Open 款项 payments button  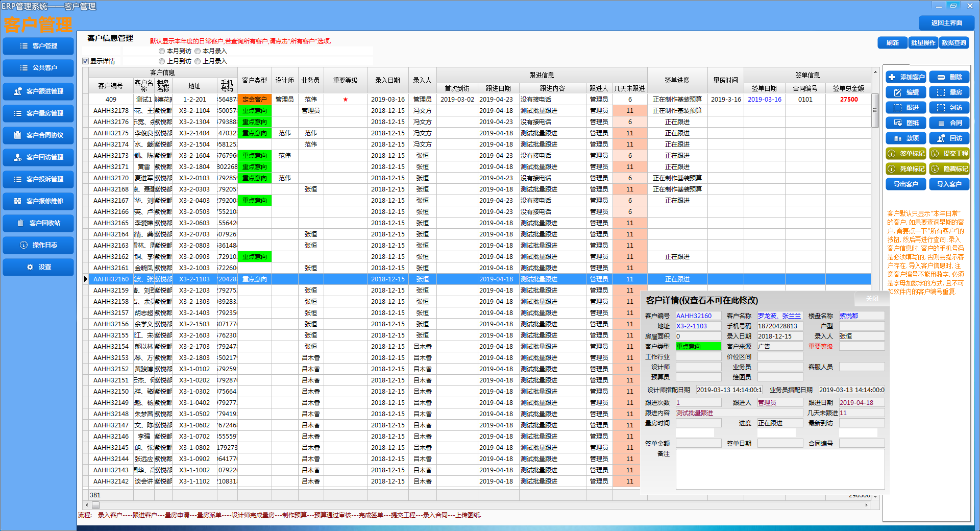tap(906, 138)
